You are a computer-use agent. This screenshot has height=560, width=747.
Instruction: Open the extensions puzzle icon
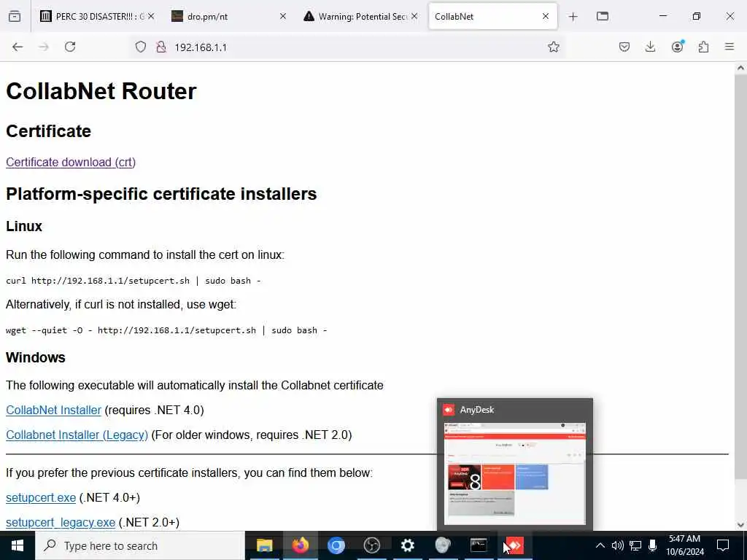(x=703, y=47)
